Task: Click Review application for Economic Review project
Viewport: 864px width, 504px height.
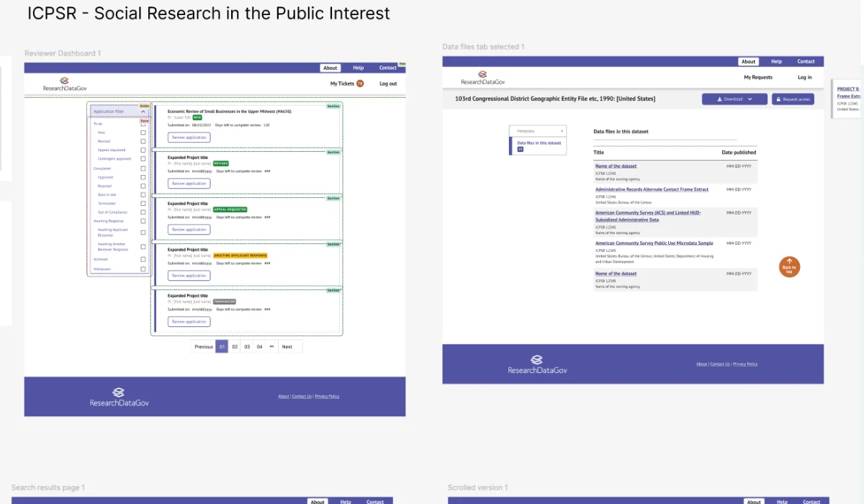Action: (x=189, y=138)
